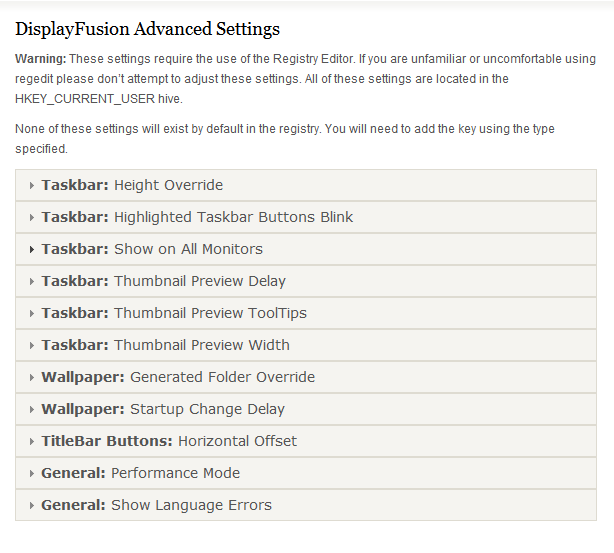The height and width of the screenshot is (553, 614).
Task: Toggle the Thumbnail Preview Width panel
Action: click(x=165, y=345)
